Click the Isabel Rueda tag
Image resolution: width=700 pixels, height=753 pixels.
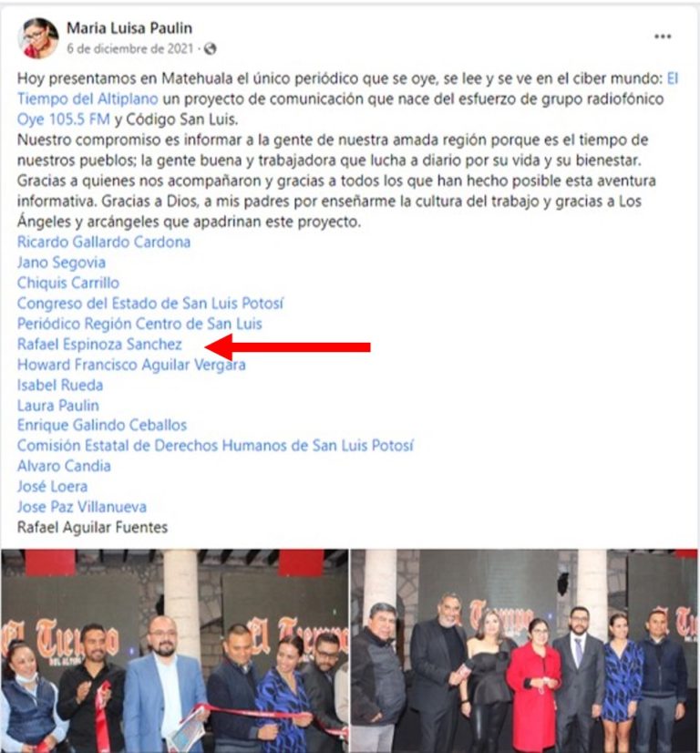coord(60,385)
